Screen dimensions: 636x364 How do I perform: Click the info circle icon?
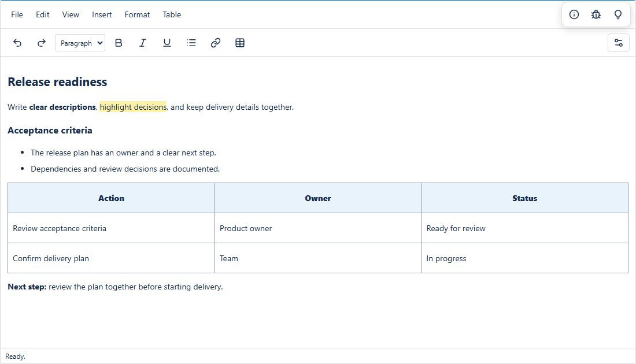[x=574, y=14]
